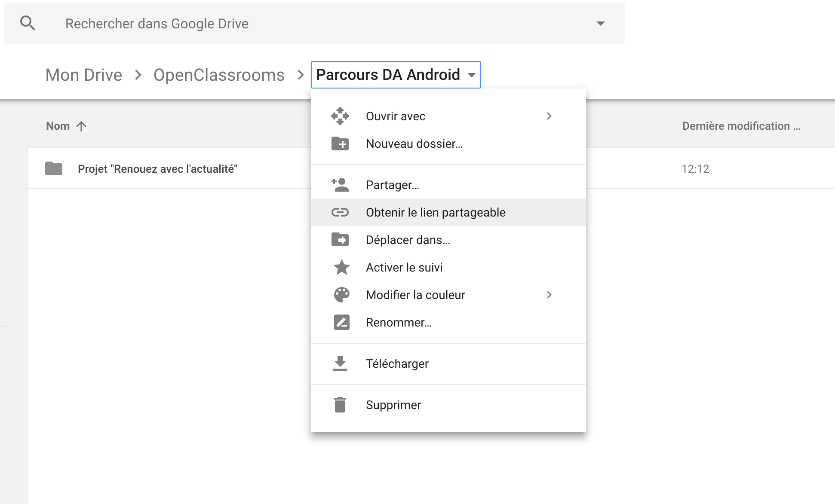Open the OpenClassrooms breadcrumb folder
The height and width of the screenshot is (504, 835).
pos(219,75)
